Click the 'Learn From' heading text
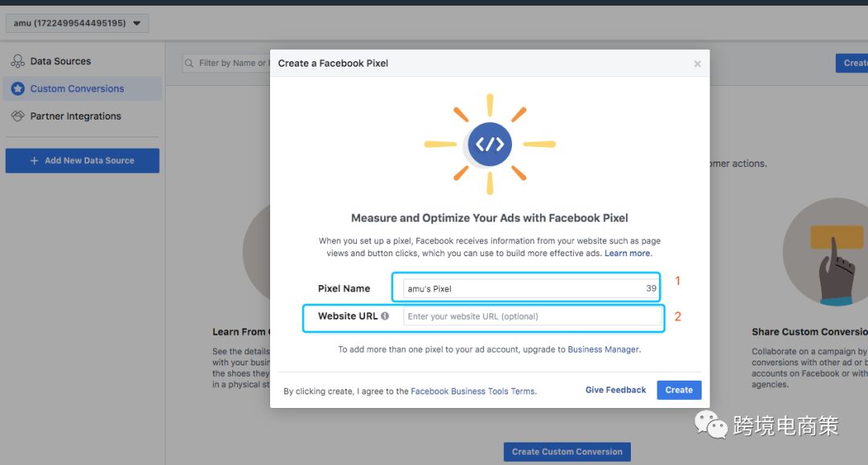The width and height of the screenshot is (868, 465). [241, 332]
